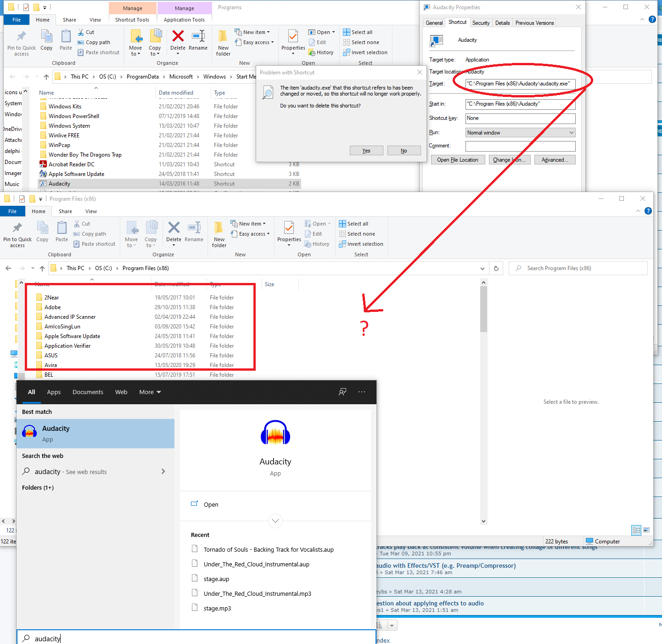The height and width of the screenshot is (644, 662).
Task: Click Cut in the Programs window ribbon
Action: click(86, 32)
